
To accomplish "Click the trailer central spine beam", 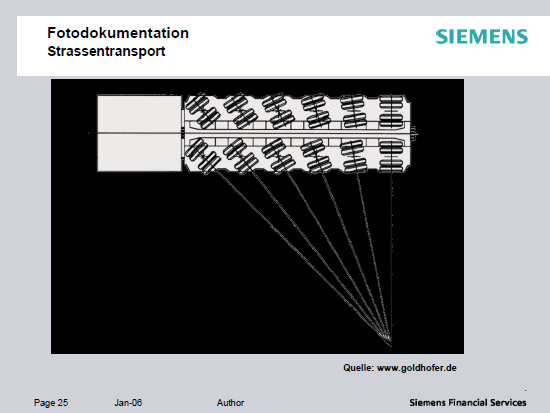I will tap(296, 133).
